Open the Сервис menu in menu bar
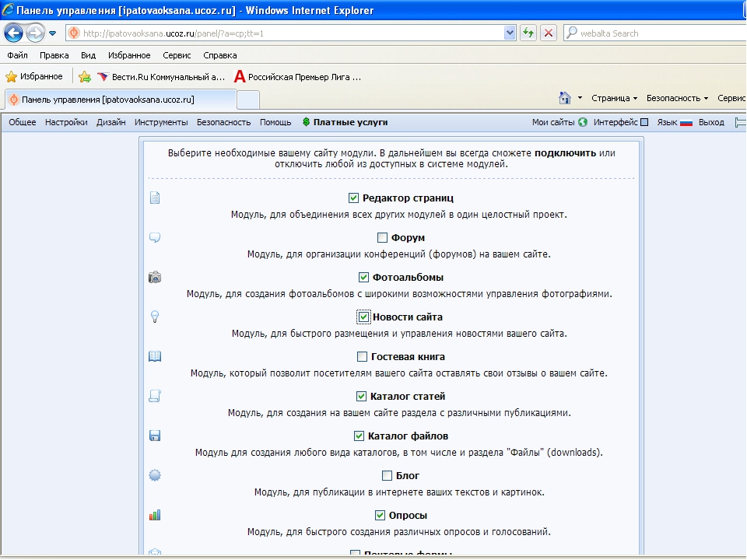 click(x=177, y=55)
